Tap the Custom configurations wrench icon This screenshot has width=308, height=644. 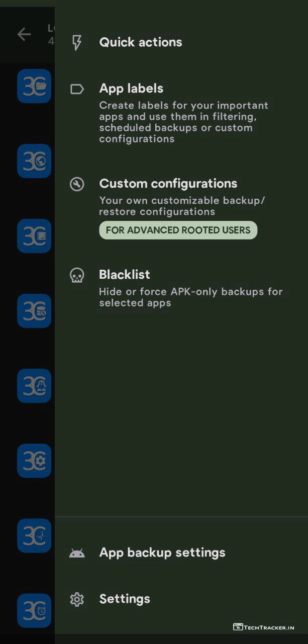coord(77,184)
